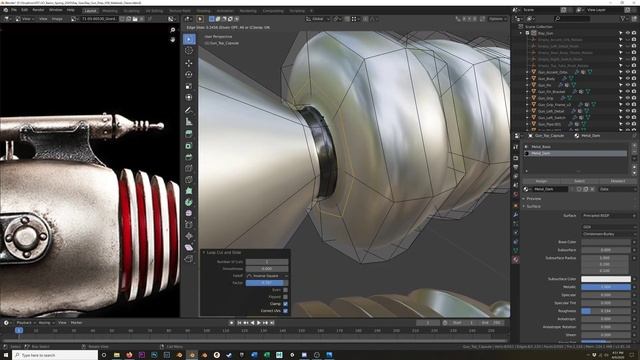
Task: Select the Scale tool in viewport toolbar
Action: (189, 86)
